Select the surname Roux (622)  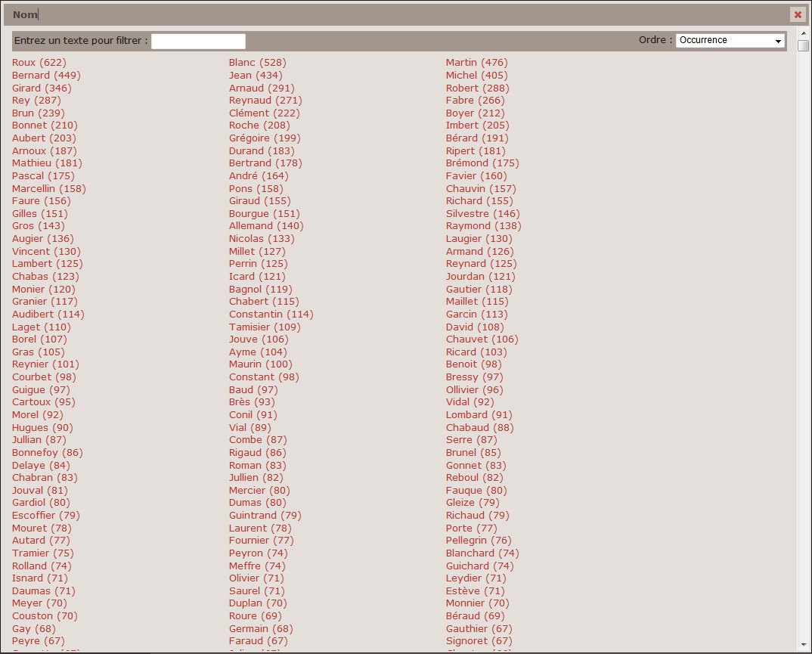[x=39, y=63]
